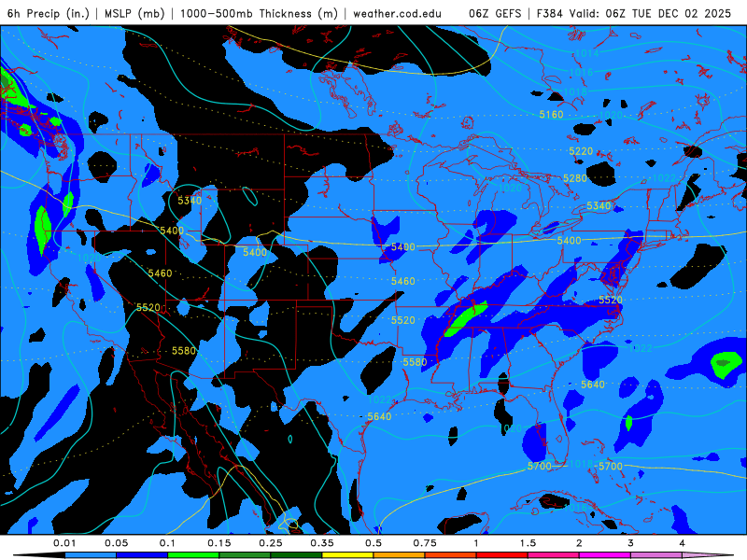Viewport: 747px width, 560px height.
Task: Click the 0.05 legend value
Action: pos(116,543)
